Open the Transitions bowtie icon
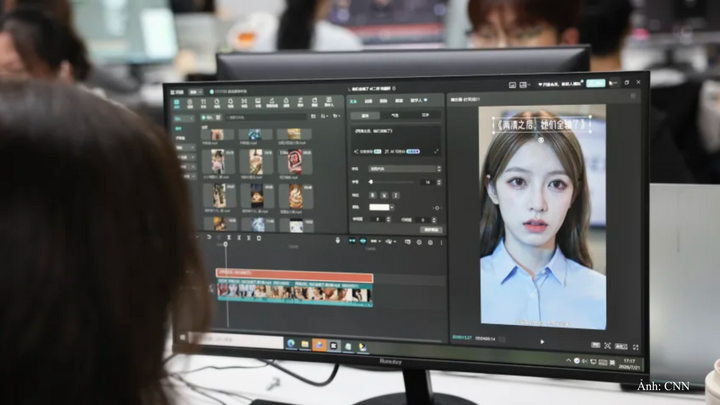The image size is (720, 405). 244,103
